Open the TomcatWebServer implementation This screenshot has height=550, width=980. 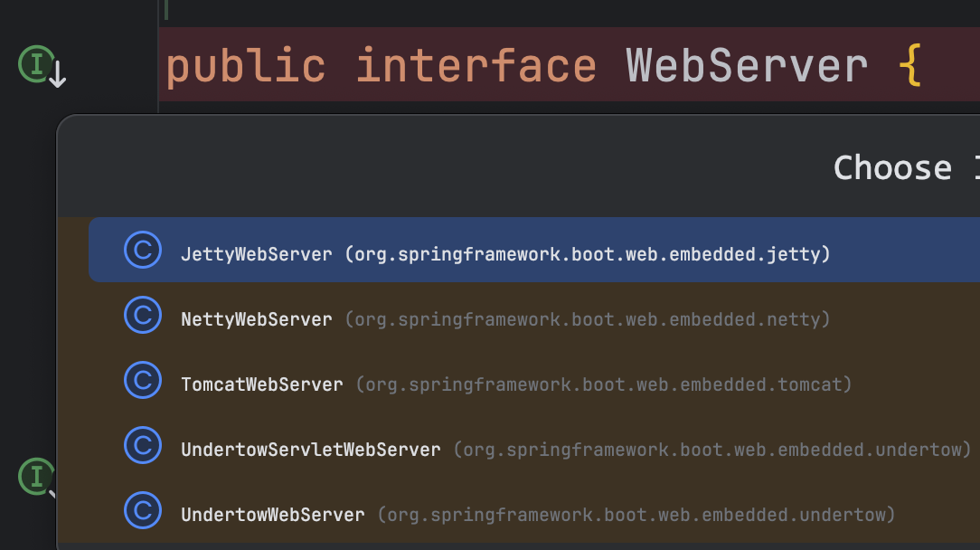[262, 384]
